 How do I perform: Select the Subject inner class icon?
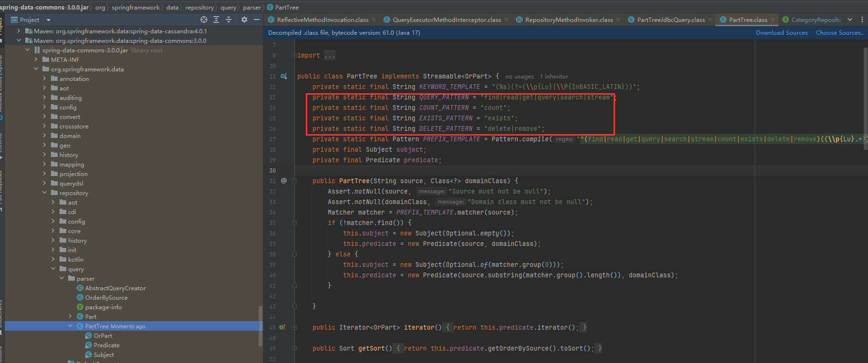pyautogui.click(x=89, y=354)
